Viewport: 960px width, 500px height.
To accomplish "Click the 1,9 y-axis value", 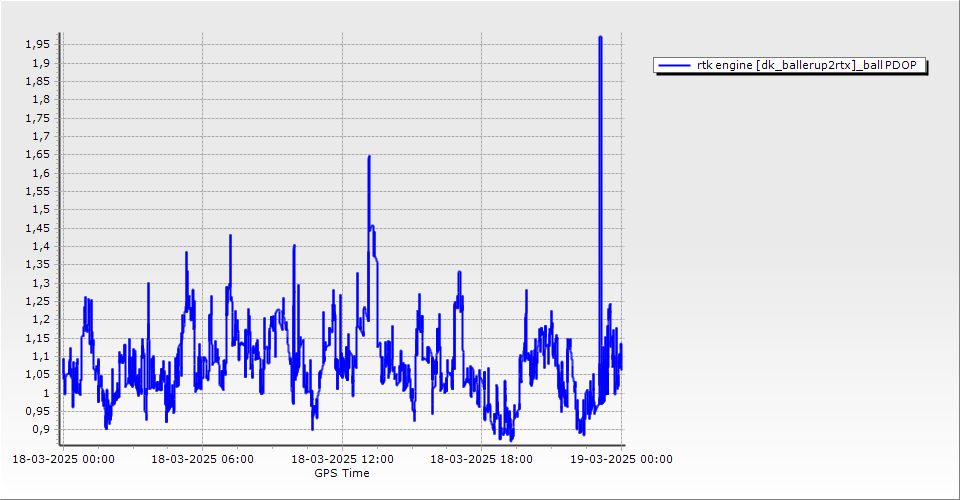I will point(40,63).
